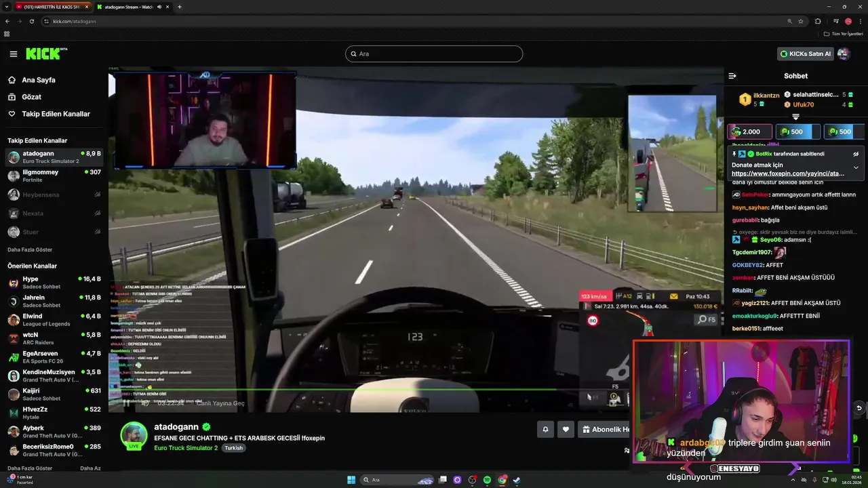The width and height of the screenshot is (868, 488).
Task: Open Tüm Yer İşaretleri bookmarks folder
Action: point(844,33)
